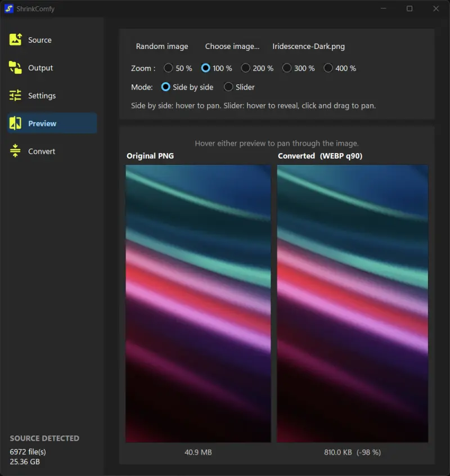Click the Convert compress icon
Screen dimensions: 450x476
click(16, 151)
